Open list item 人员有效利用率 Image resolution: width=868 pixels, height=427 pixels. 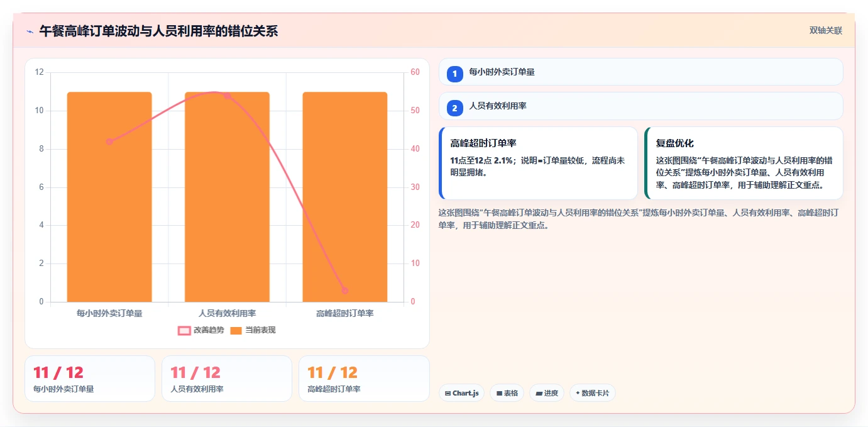click(x=640, y=106)
